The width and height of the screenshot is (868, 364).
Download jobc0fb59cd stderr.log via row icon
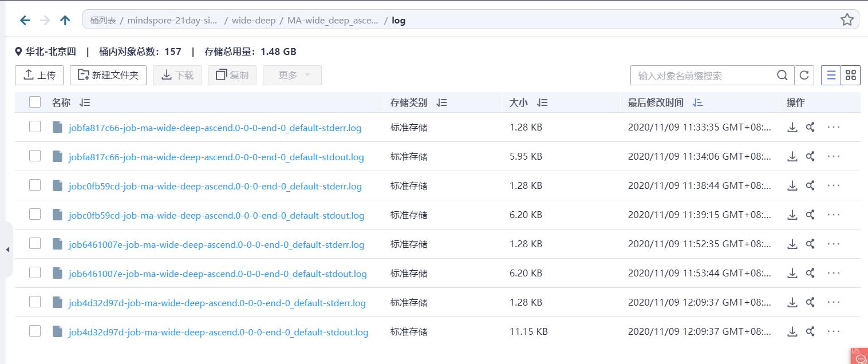coord(792,186)
